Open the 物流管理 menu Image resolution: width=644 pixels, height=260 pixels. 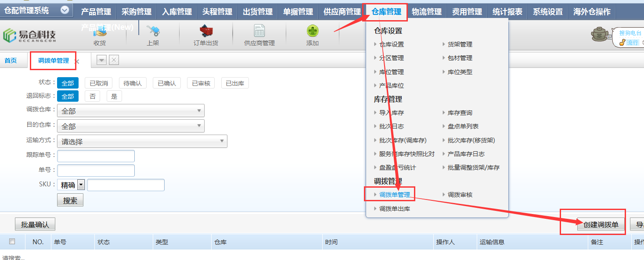coord(427,12)
